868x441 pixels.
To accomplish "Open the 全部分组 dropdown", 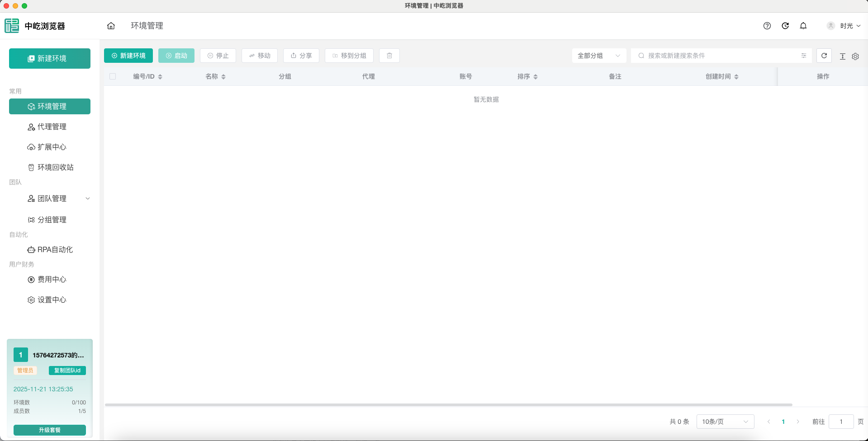I will 598,56.
